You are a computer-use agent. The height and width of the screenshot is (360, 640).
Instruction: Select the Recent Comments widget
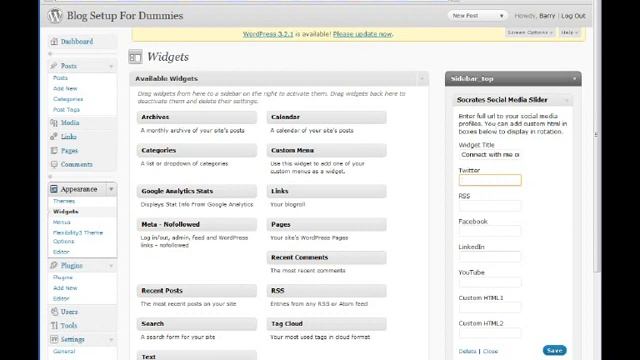[327, 258]
